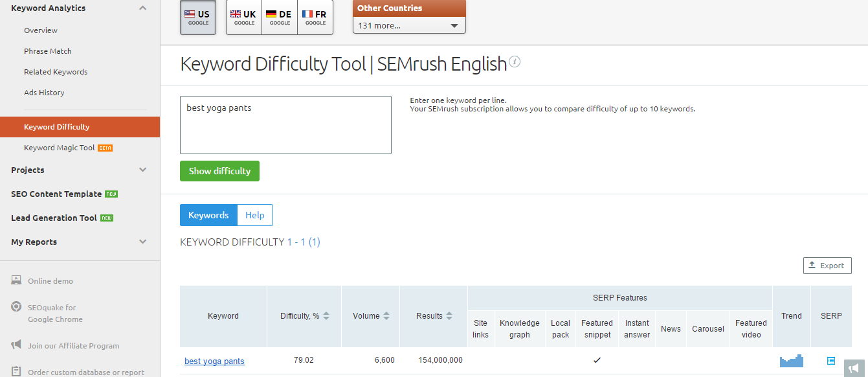Click the Show difficulty button

coord(219,171)
